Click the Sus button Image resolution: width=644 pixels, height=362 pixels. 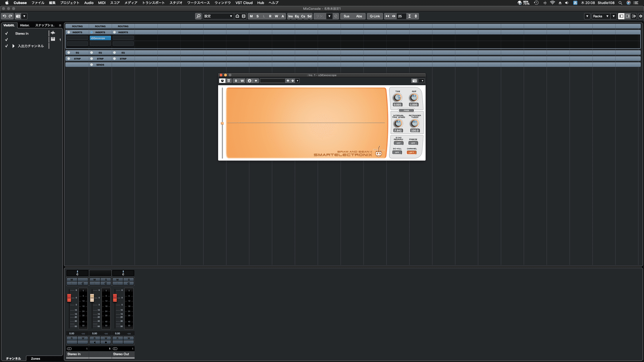(347, 16)
